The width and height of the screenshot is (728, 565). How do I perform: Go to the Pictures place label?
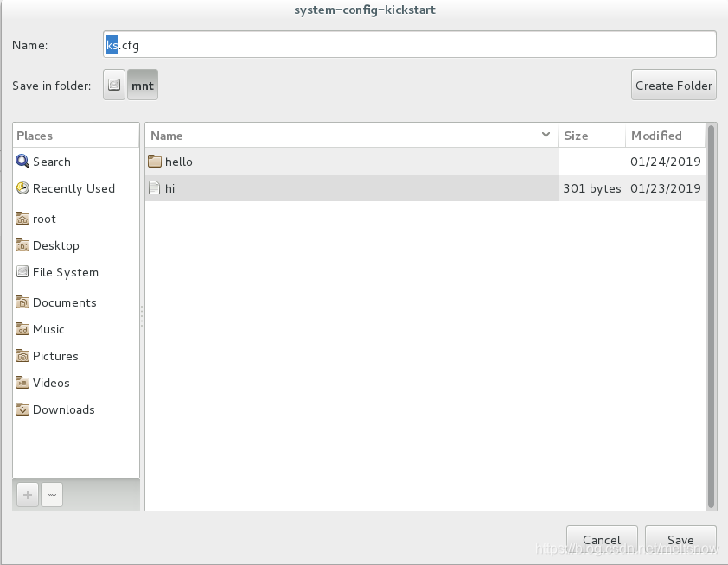click(x=55, y=356)
